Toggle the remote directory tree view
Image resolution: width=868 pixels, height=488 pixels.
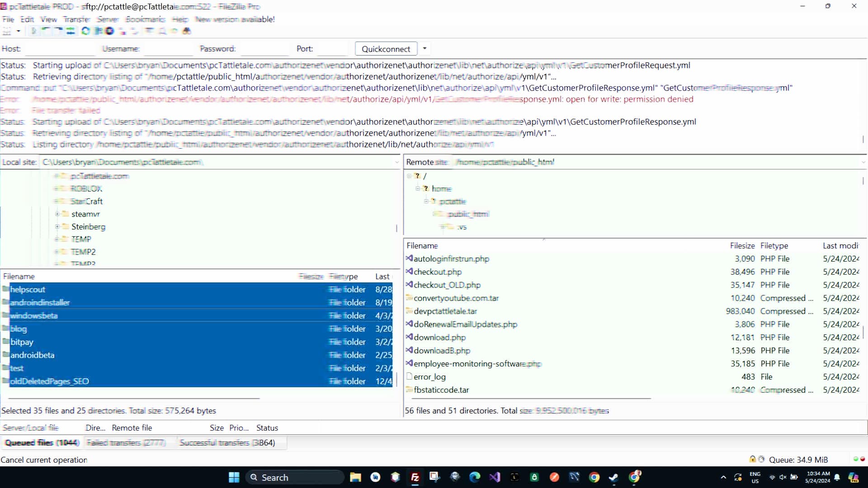coord(58,31)
